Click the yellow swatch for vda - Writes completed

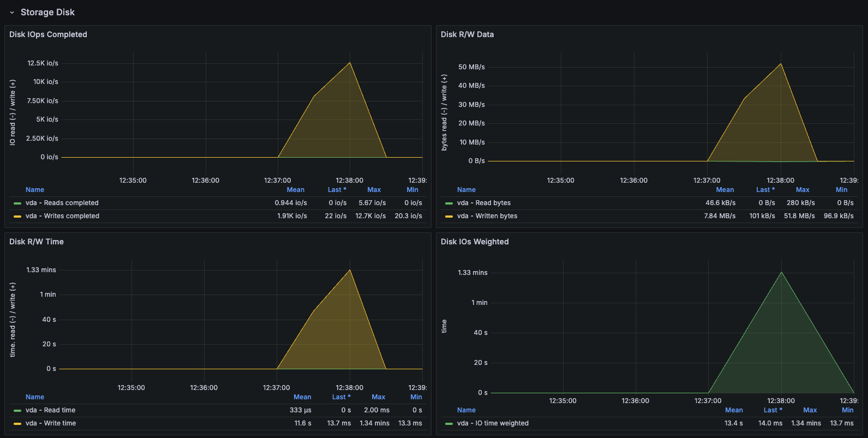point(17,217)
